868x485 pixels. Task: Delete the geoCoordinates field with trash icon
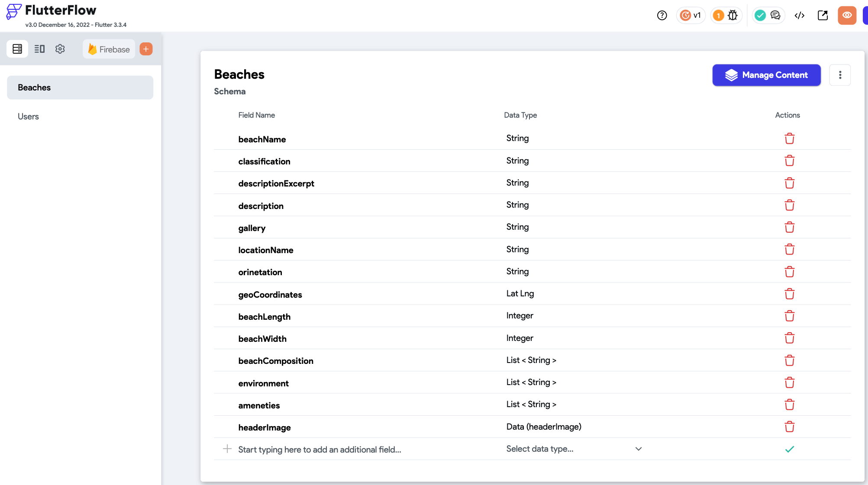(x=789, y=294)
